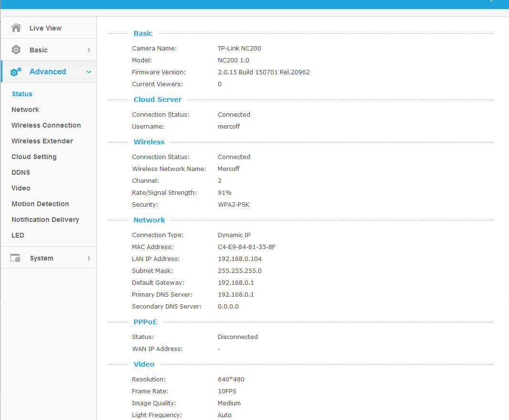
Task: Click the connection type Dynamic IP
Action: (234, 235)
